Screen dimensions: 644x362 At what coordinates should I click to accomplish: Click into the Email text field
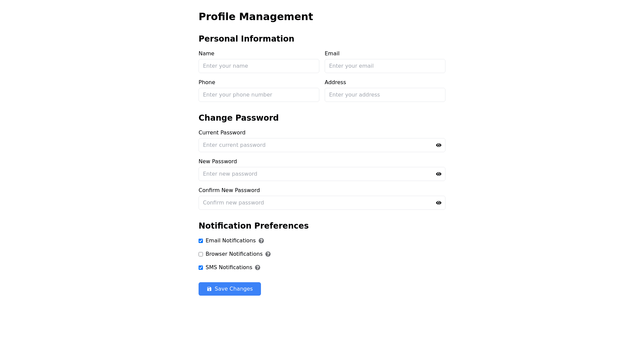385,66
